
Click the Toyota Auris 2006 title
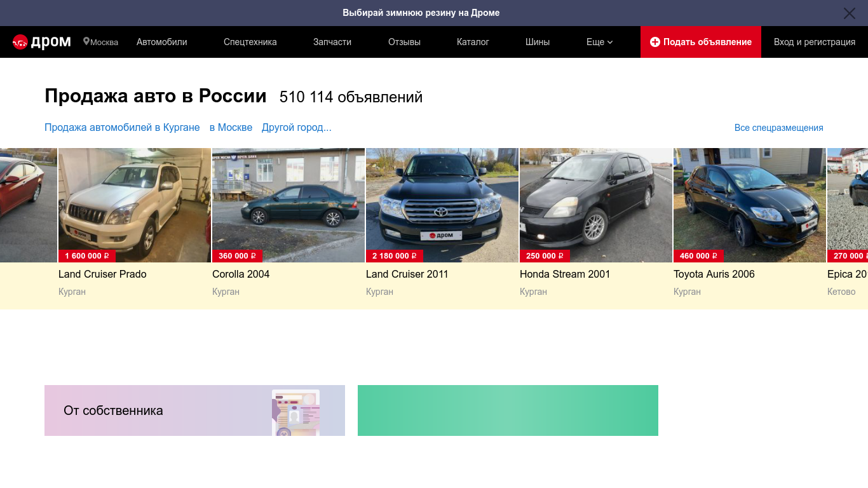click(714, 274)
